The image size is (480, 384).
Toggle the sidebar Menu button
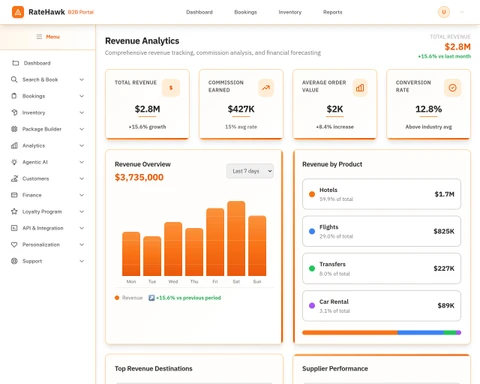48,37
